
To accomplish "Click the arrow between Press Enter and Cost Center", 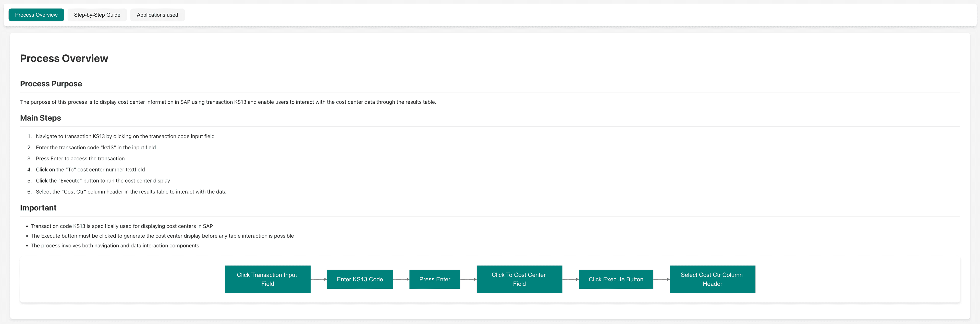I will tap(468, 280).
